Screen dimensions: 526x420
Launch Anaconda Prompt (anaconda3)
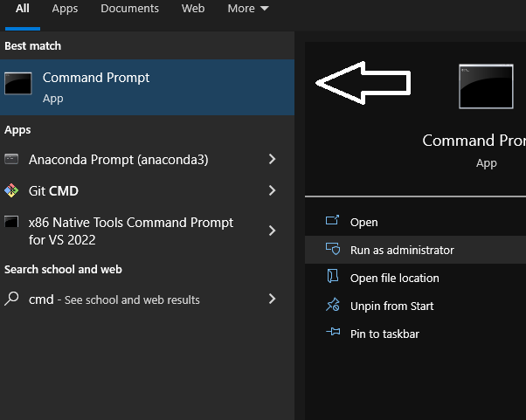[x=119, y=160]
